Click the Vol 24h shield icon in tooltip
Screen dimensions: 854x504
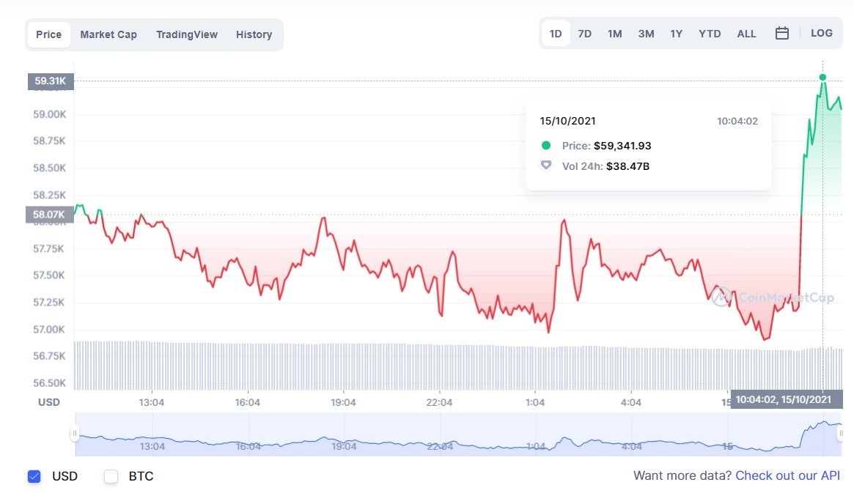click(x=545, y=166)
